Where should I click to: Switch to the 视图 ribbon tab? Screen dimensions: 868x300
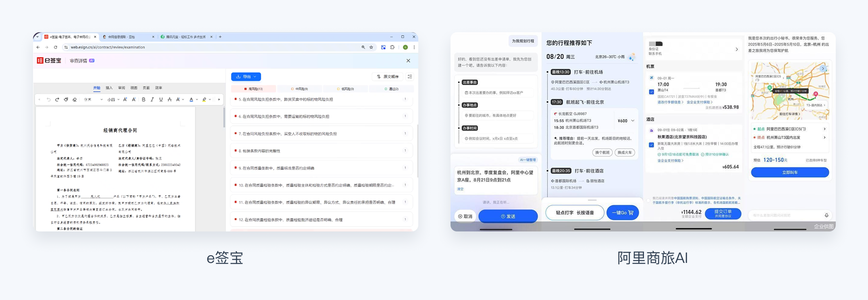pos(134,87)
